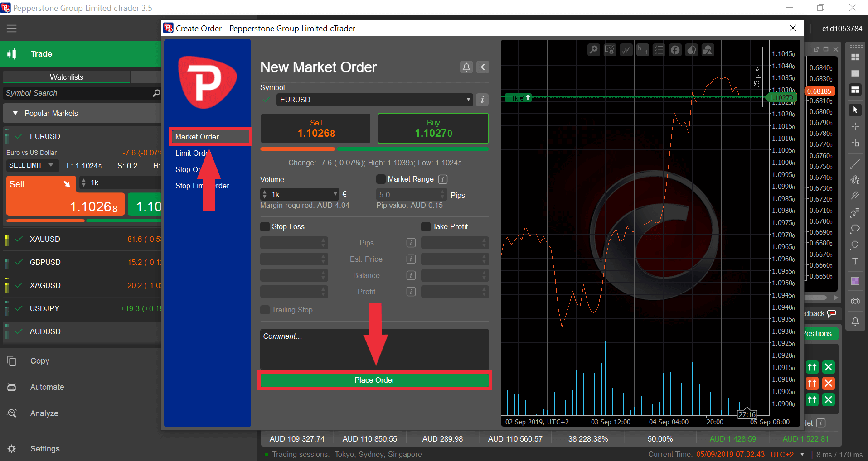Click the chart type line icon
Viewport: 868px width, 461px height.
(626, 50)
